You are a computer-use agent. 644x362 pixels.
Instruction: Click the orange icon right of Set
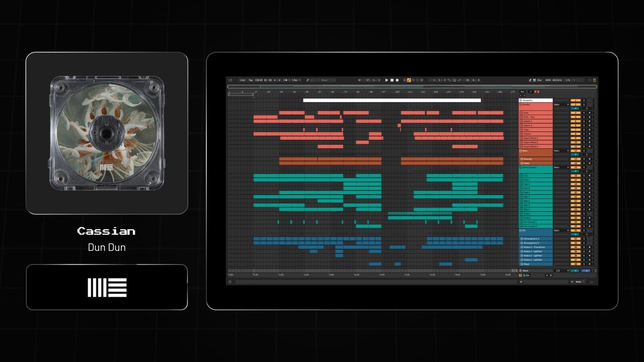pyautogui.click(x=537, y=92)
